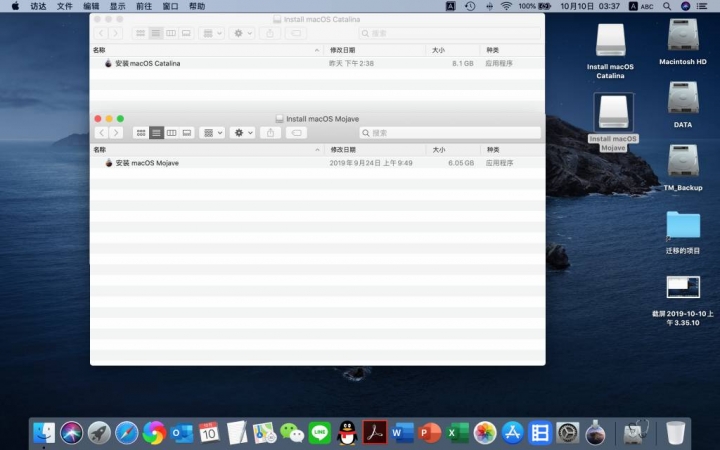
Task: Click the Edit Tags button in Mojave window
Action: click(x=297, y=133)
